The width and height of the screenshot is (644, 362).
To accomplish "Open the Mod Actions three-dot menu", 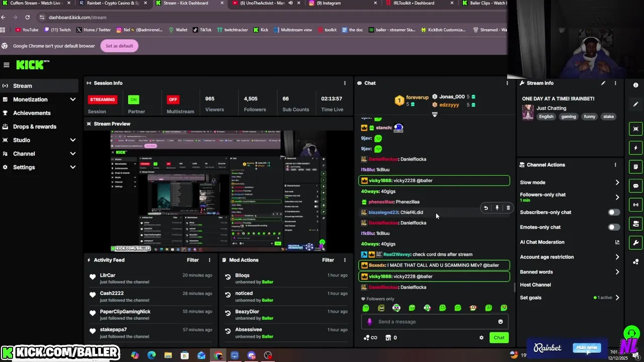I will (345, 260).
